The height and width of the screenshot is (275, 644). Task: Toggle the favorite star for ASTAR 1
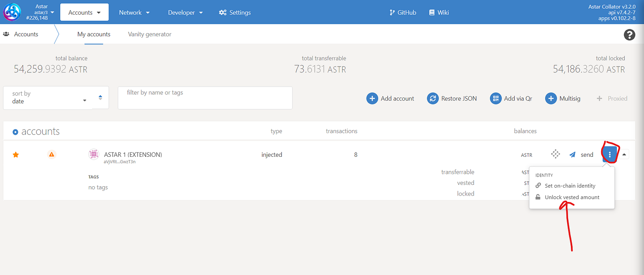(x=16, y=155)
